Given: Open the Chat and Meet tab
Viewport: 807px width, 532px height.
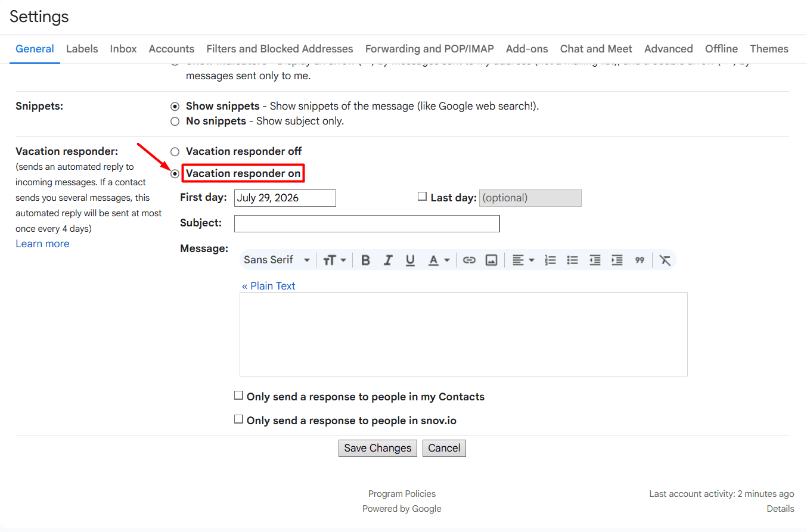Looking at the screenshot, I should tap(596, 49).
